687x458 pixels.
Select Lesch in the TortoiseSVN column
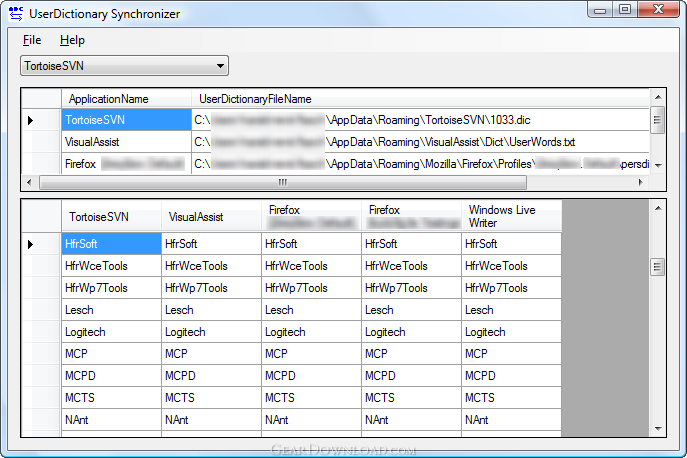pos(111,310)
